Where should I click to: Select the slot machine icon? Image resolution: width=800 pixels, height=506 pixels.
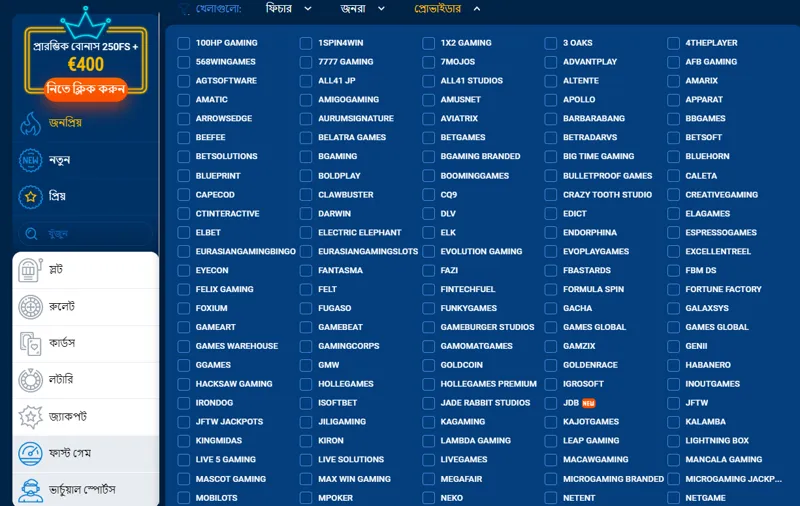31,270
